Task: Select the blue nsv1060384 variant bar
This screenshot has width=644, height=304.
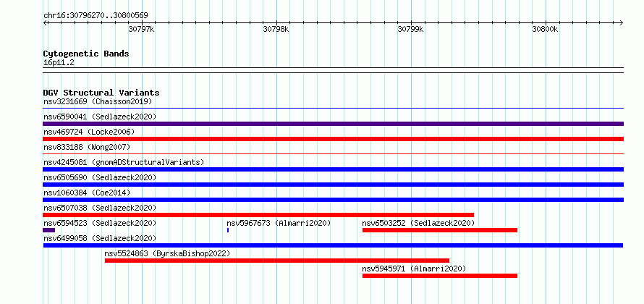Action: [333, 200]
